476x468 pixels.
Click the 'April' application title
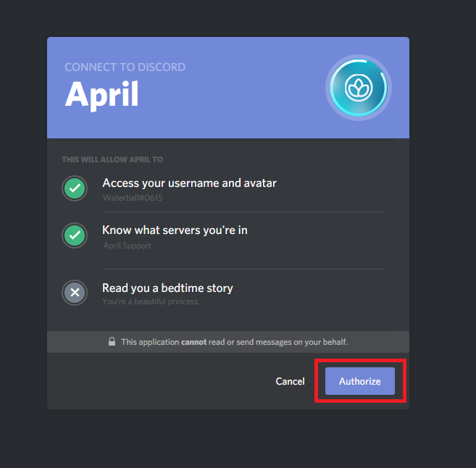tap(101, 95)
